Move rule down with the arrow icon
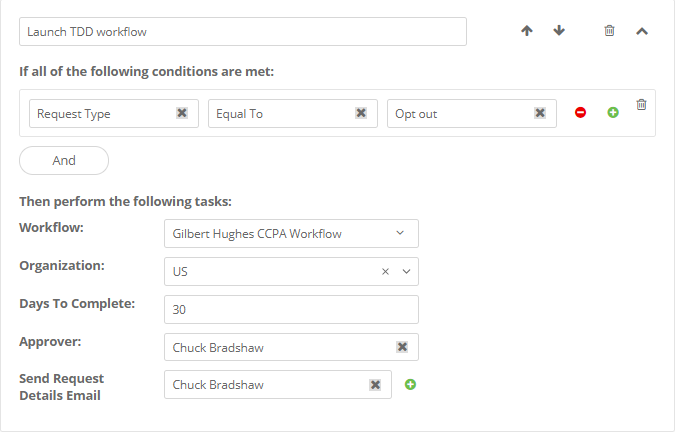 coord(559,31)
